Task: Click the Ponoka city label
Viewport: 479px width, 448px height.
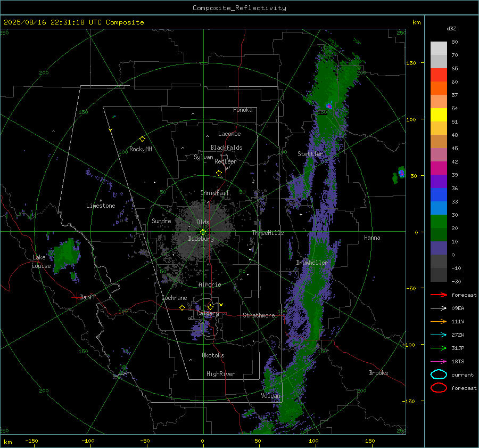Action: 243,110
